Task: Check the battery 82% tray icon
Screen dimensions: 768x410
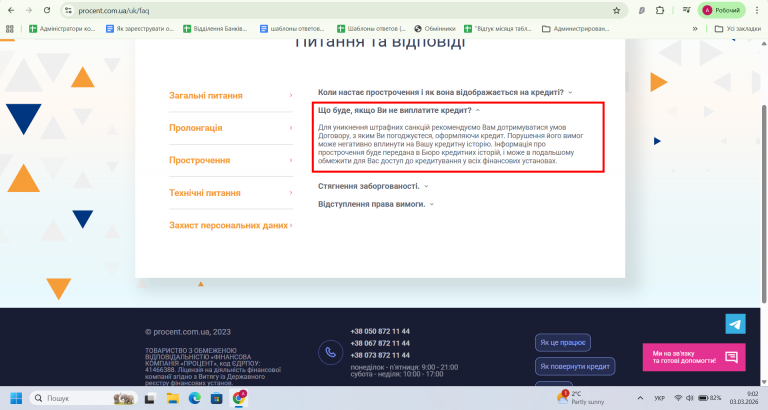Action: tap(709, 398)
